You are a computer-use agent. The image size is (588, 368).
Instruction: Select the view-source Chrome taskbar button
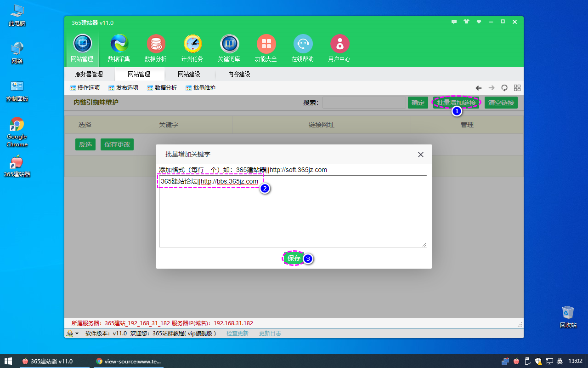(129, 361)
